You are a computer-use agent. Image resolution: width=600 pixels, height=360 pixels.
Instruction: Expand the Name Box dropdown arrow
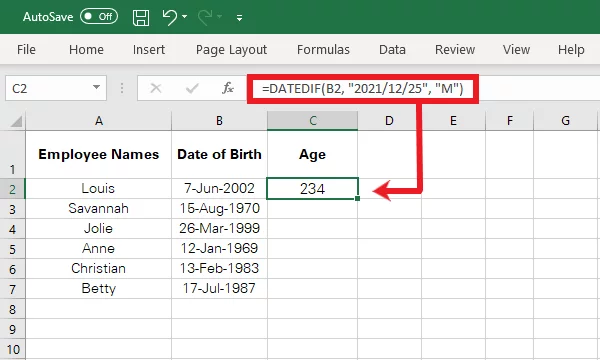click(96, 88)
